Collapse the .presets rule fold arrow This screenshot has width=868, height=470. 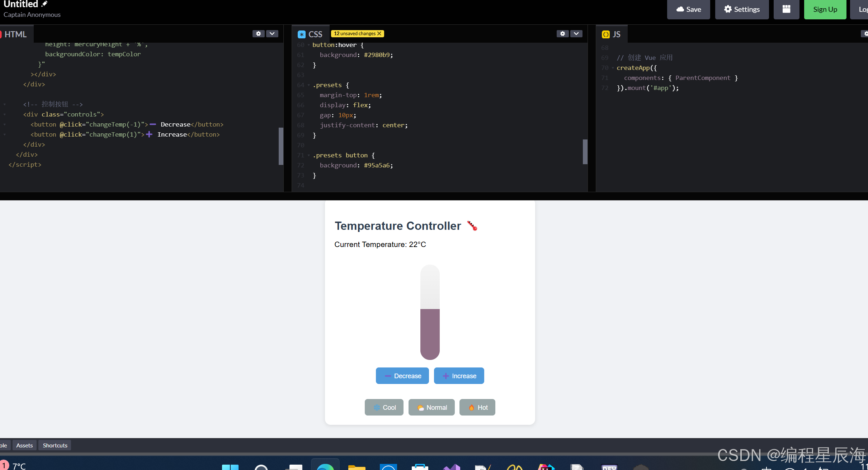(x=309, y=85)
